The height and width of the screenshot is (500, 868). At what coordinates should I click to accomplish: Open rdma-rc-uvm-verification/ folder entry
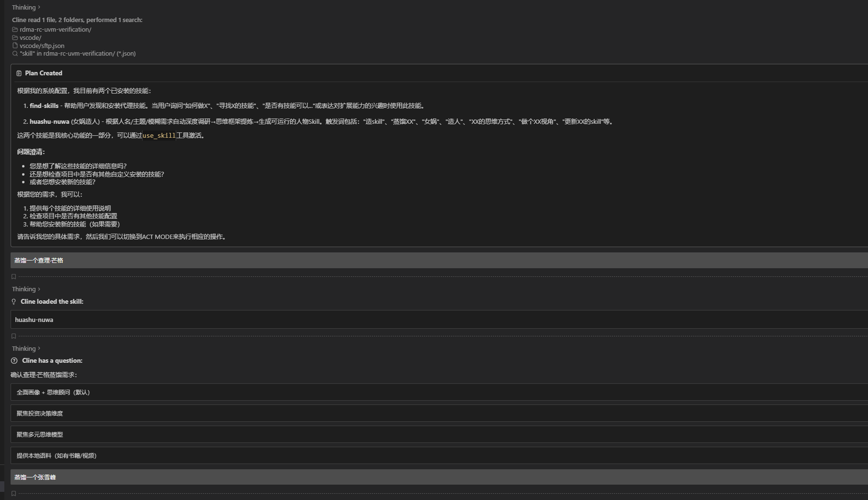(55, 29)
